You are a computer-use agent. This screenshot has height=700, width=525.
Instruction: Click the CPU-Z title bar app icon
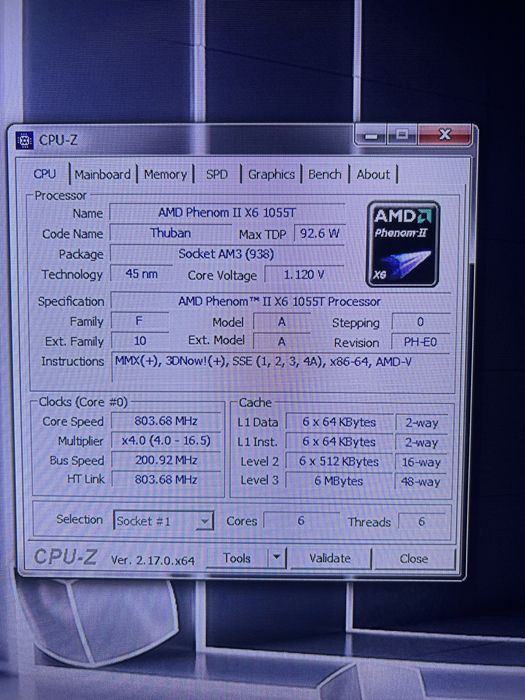coord(24,140)
